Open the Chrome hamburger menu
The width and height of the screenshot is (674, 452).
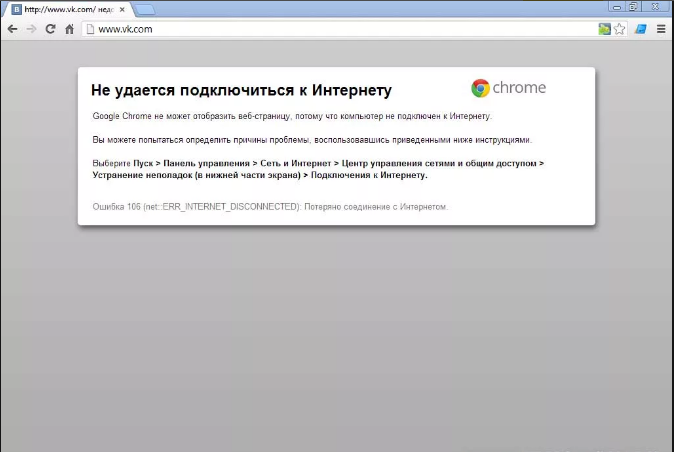click(x=661, y=29)
